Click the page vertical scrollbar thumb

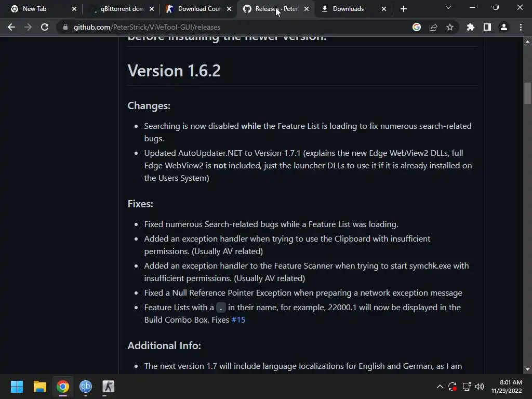[x=527, y=94]
